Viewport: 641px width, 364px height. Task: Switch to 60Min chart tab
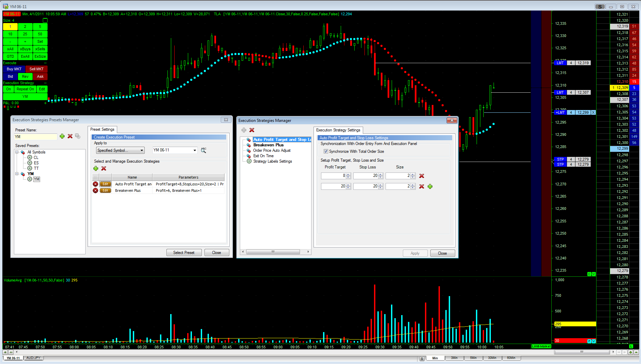tap(511, 358)
